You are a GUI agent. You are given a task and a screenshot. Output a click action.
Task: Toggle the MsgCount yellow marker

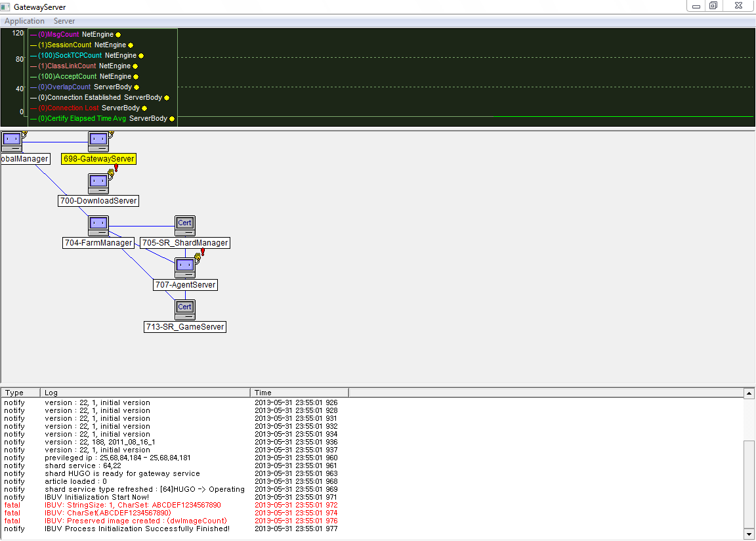tap(118, 34)
